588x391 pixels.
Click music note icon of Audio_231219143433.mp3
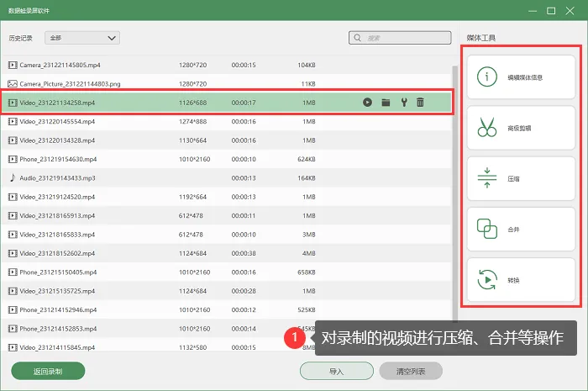point(13,177)
